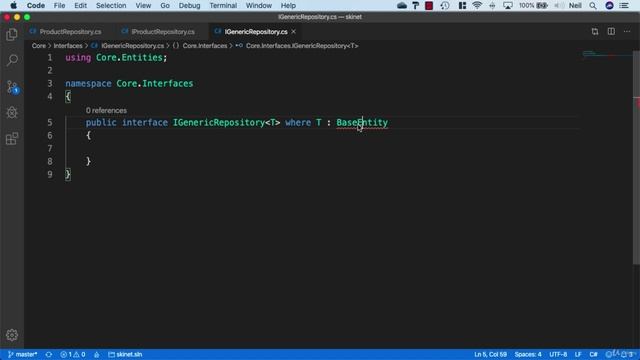Open the Apple menu
The width and height of the screenshot is (640, 360).
pos(13,5)
